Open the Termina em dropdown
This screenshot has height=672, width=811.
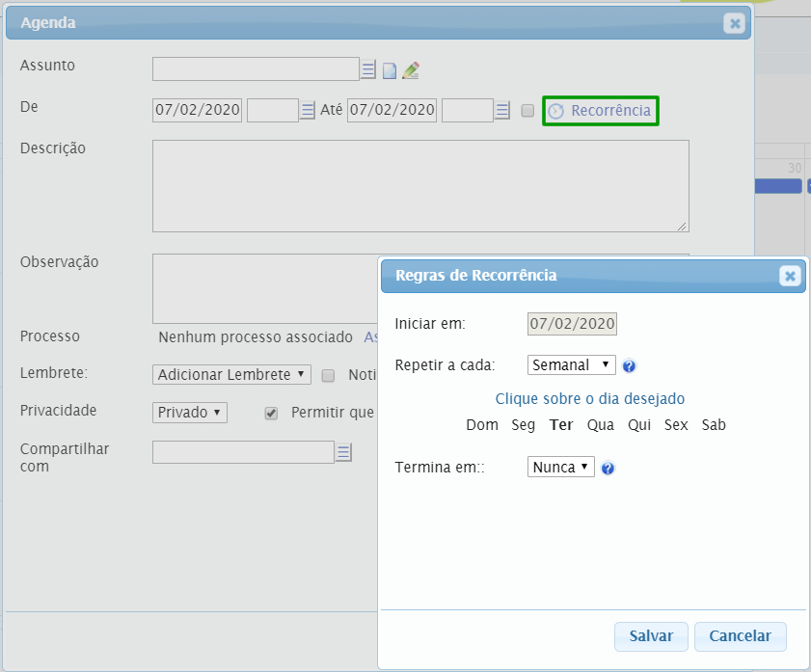tap(560, 468)
